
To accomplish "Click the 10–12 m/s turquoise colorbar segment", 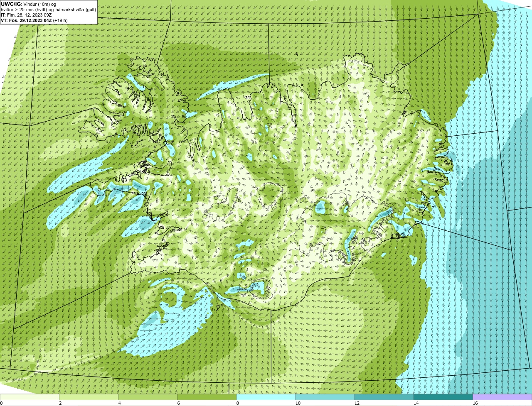I will [x=325, y=397].
